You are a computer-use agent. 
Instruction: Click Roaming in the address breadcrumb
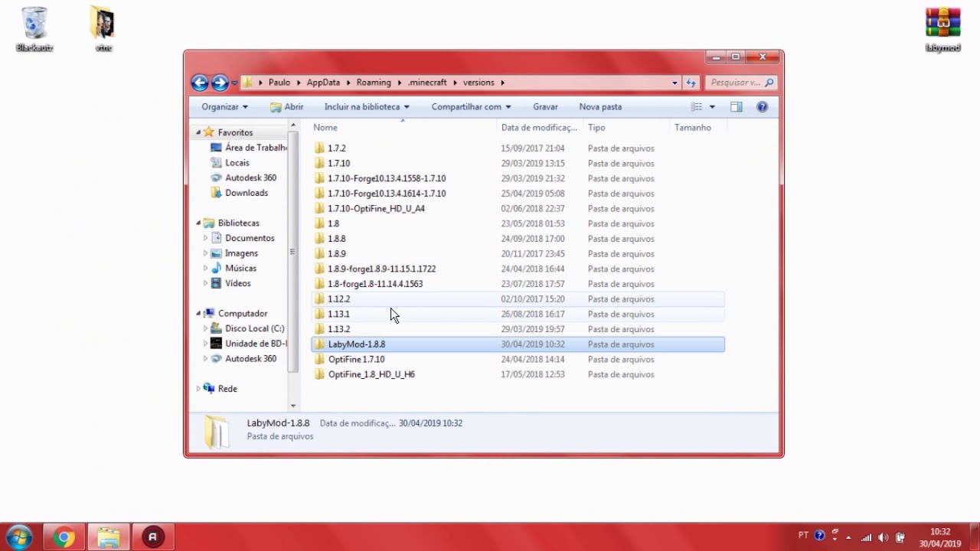pos(374,83)
